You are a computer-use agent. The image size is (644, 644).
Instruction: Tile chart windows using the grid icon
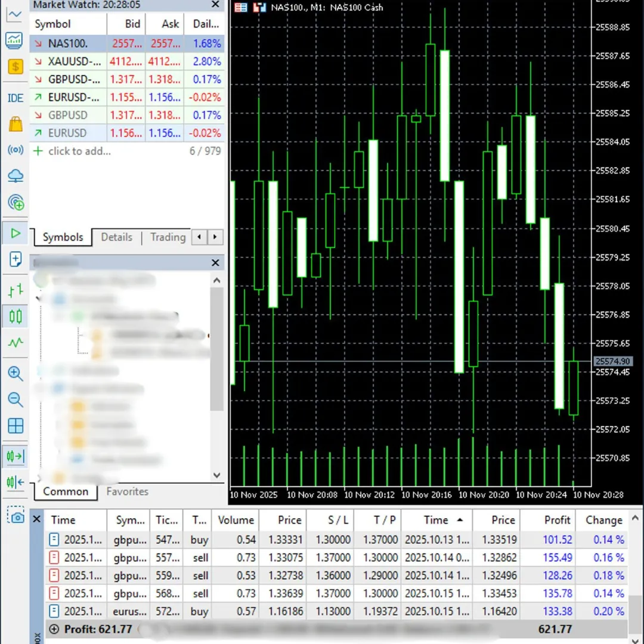click(15, 426)
